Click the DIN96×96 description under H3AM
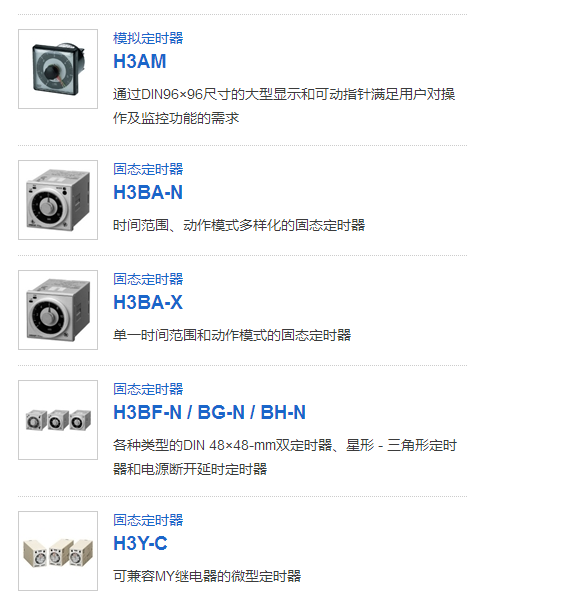Viewport: 575px width, 601px height. 284,106
